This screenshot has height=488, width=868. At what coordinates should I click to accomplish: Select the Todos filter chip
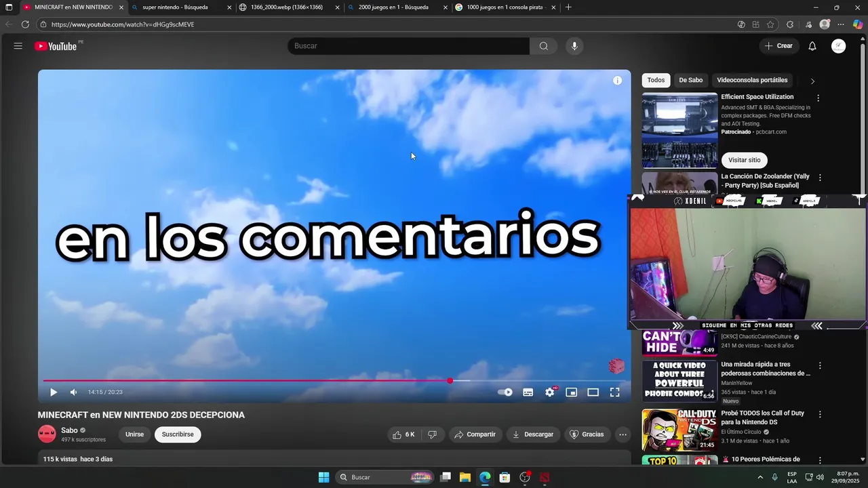pyautogui.click(x=656, y=80)
